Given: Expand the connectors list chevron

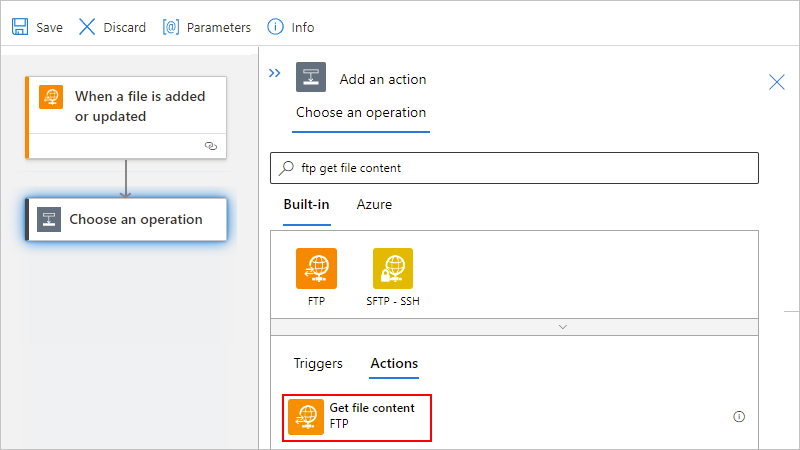Looking at the screenshot, I should pyautogui.click(x=563, y=326).
